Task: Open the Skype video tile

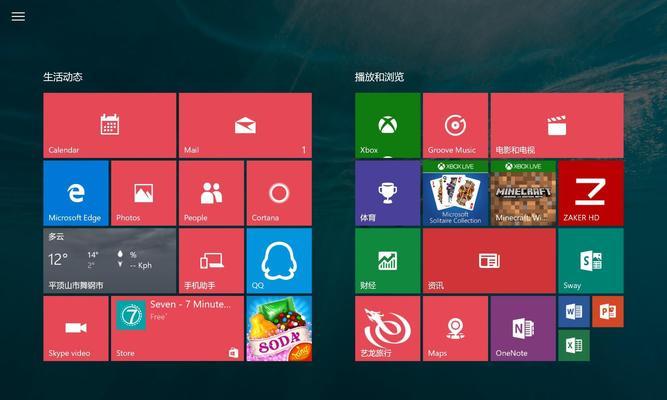Action: click(76, 329)
